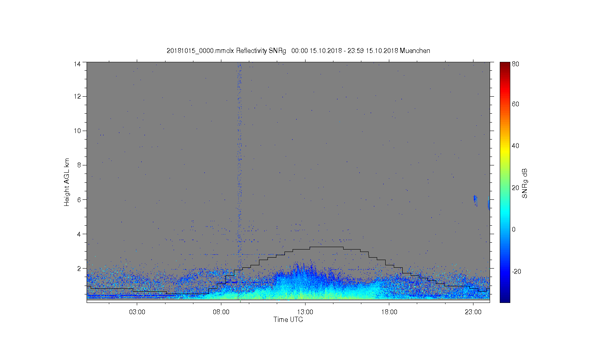Click the '20' colorbar value label
This screenshot has width=607, height=364.
point(516,188)
